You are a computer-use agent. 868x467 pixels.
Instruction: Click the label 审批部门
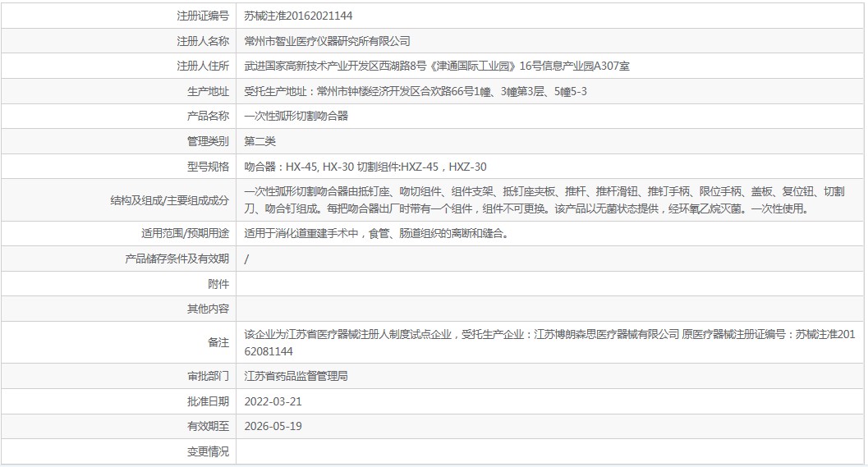click(208, 376)
